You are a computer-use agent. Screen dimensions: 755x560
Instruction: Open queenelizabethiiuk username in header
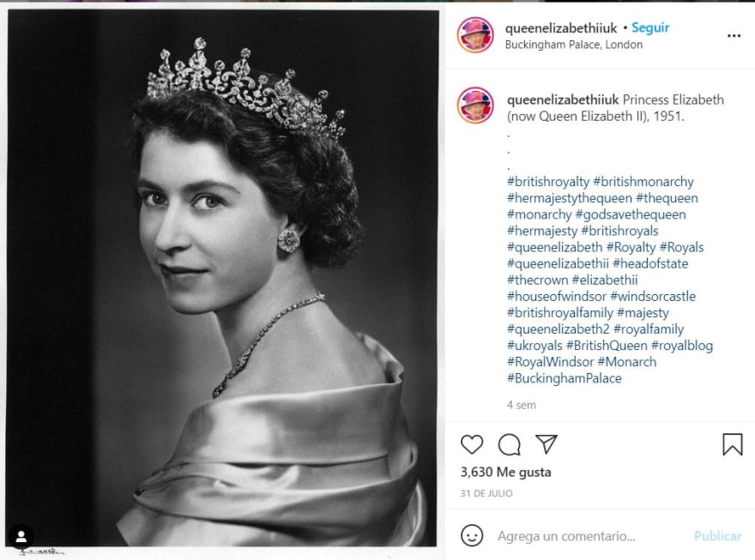(561, 27)
